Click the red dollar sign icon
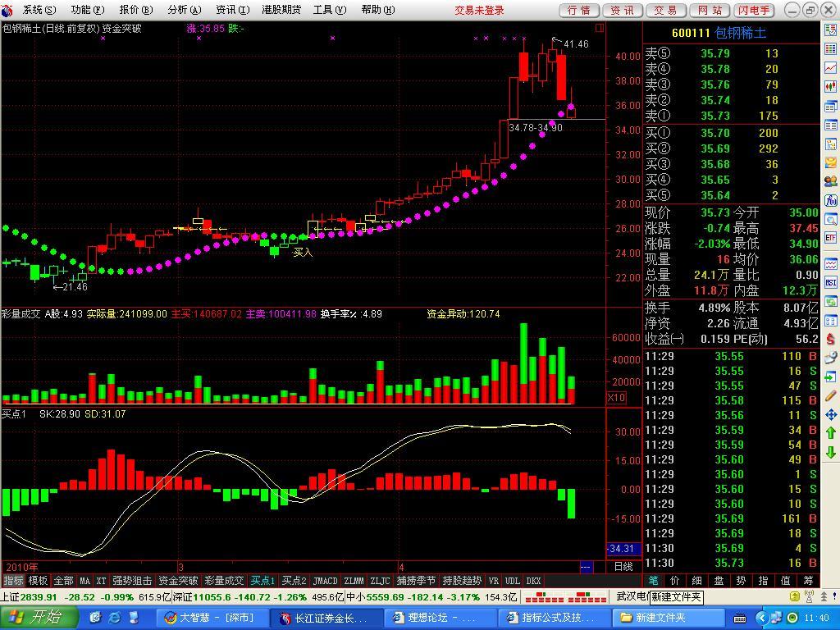Screen dimensions: 840x630 830,339
